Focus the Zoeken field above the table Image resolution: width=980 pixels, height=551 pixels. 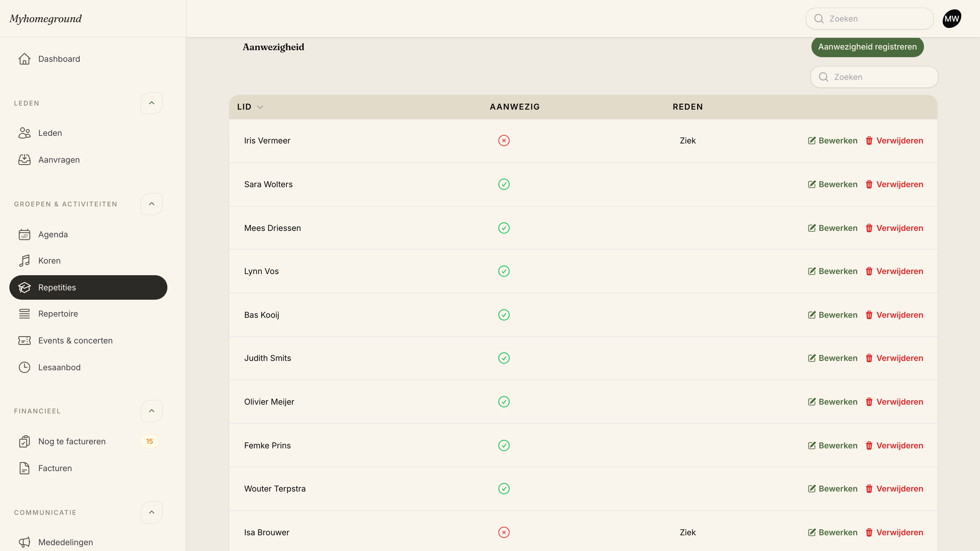click(x=874, y=77)
